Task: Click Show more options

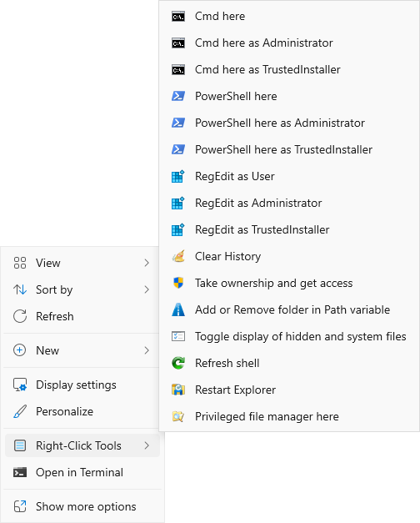Action: pos(82,506)
